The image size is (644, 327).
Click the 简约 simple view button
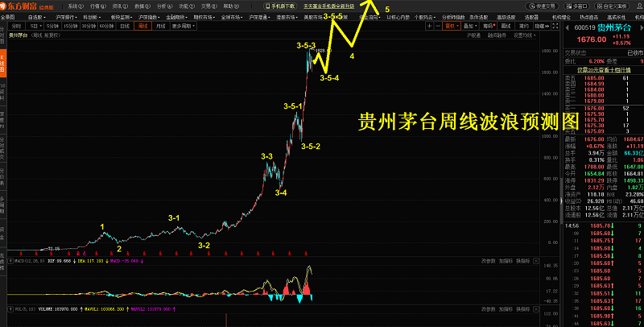[x=524, y=26]
